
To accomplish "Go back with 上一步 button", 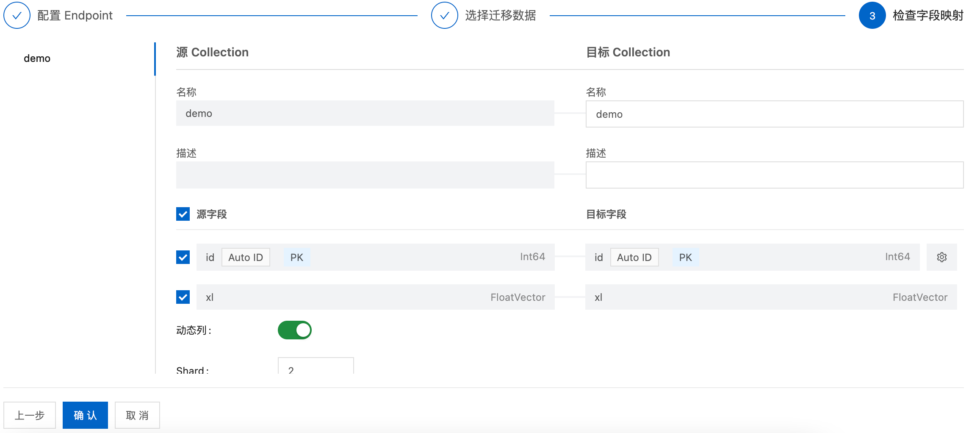I will tap(30, 415).
